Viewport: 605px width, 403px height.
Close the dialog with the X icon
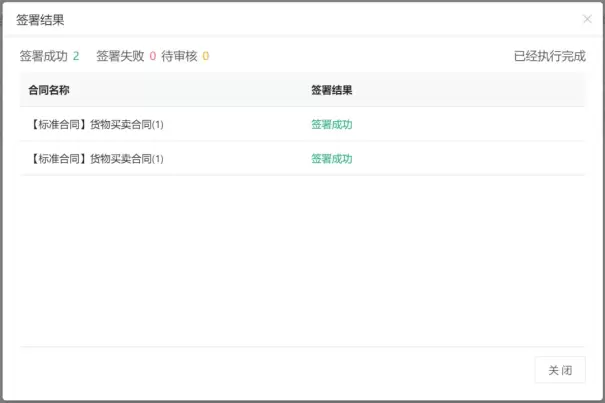coord(587,19)
